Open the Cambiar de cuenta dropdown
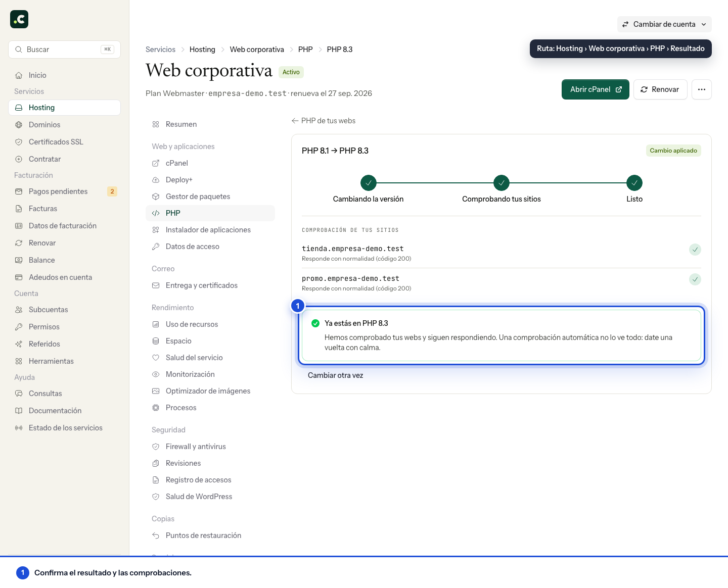Screen dimensions: 728x588 pyautogui.click(x=664, y=24)
